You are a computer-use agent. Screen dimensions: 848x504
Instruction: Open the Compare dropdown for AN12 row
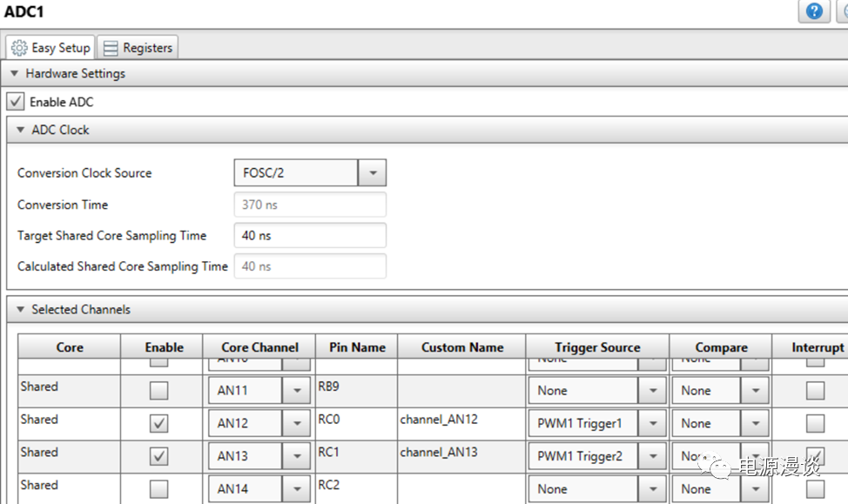point(755,424)
